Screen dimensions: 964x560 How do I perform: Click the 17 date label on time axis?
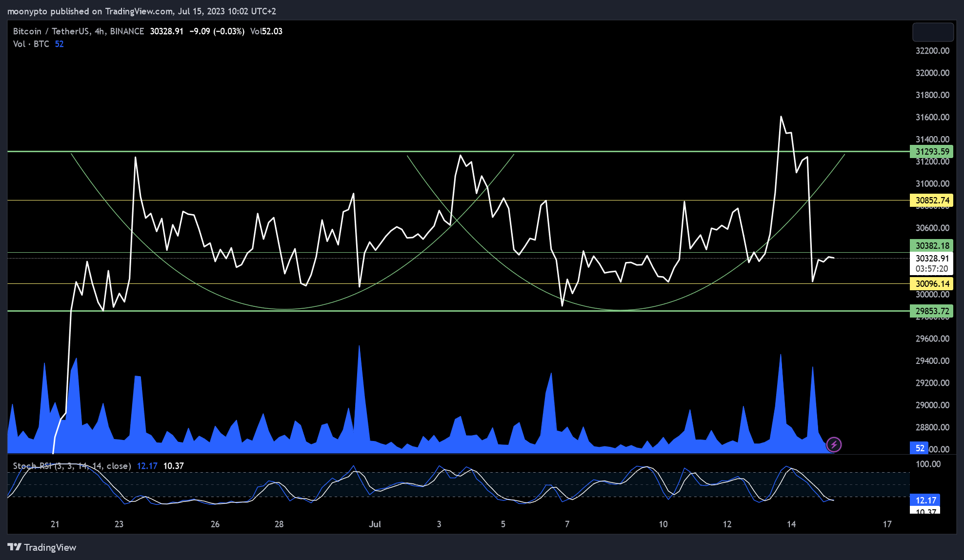tap(887, 524)
